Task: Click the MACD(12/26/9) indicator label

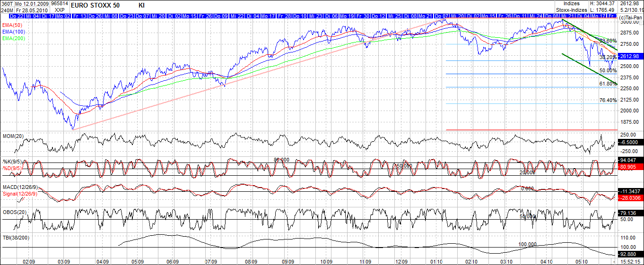Action: (19, 188)
